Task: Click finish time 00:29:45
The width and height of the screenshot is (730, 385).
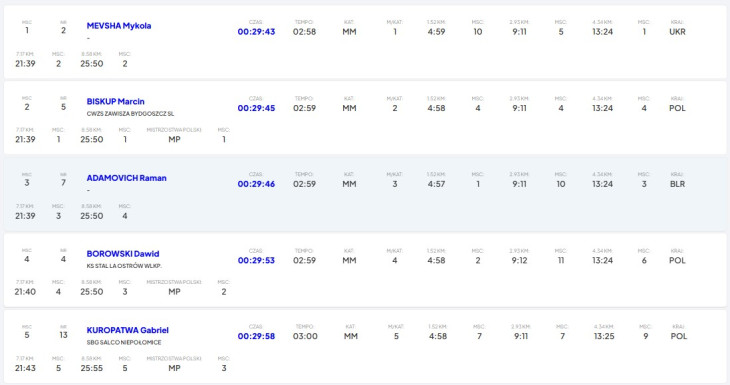Action: click(x=256, y=108)
